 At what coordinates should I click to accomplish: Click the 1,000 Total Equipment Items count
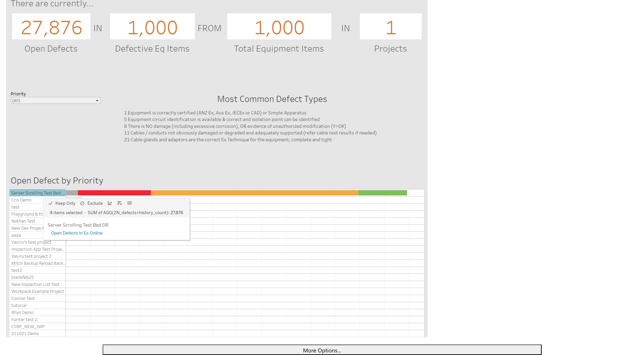(x=279, y=27)
